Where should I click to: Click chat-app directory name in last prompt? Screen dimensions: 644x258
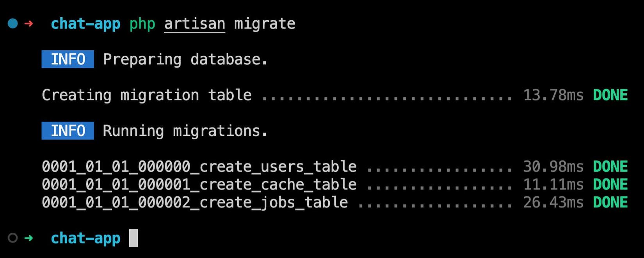[x=85, y=238]
